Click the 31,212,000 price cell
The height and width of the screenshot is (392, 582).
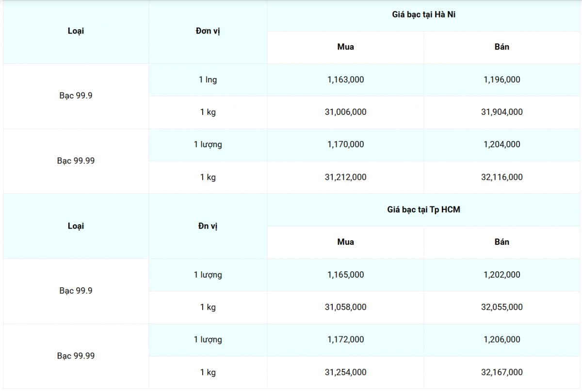point(345,177)
